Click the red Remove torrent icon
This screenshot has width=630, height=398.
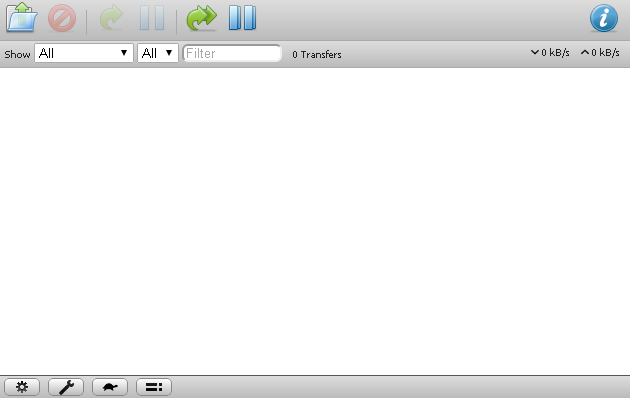coord(62,18)
